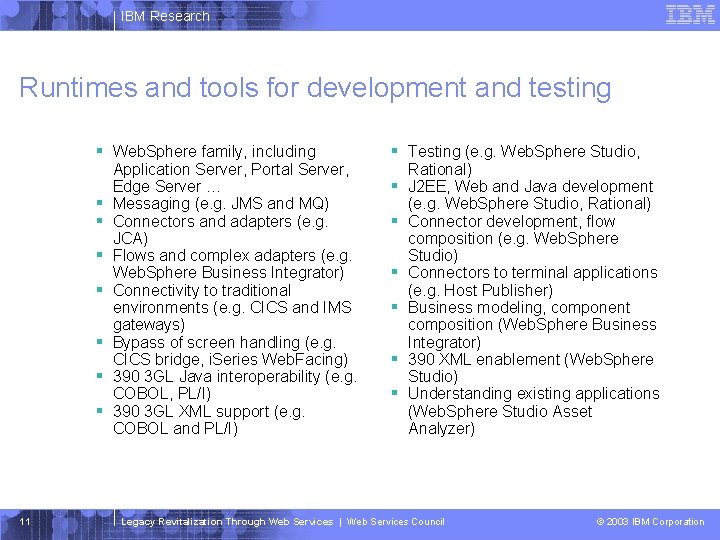Click the bullet 'Connector development, flow composition'
The width and height of the screenshot is (720, 540).
tap(513, 238)
